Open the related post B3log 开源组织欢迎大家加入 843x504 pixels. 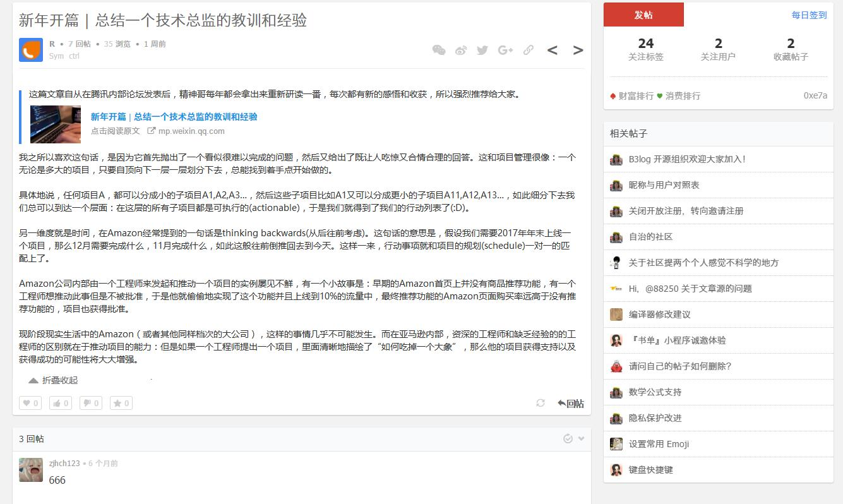tap(685, 159)
